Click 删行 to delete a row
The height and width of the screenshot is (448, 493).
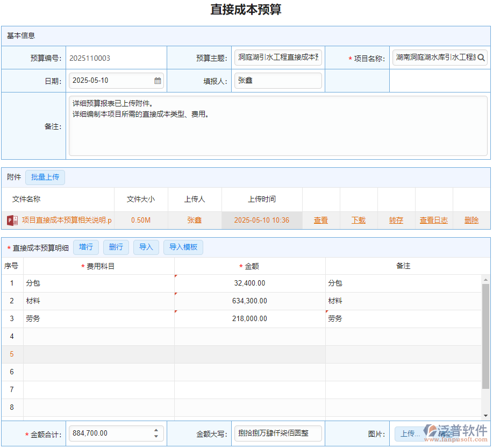(x=116, y=247)
